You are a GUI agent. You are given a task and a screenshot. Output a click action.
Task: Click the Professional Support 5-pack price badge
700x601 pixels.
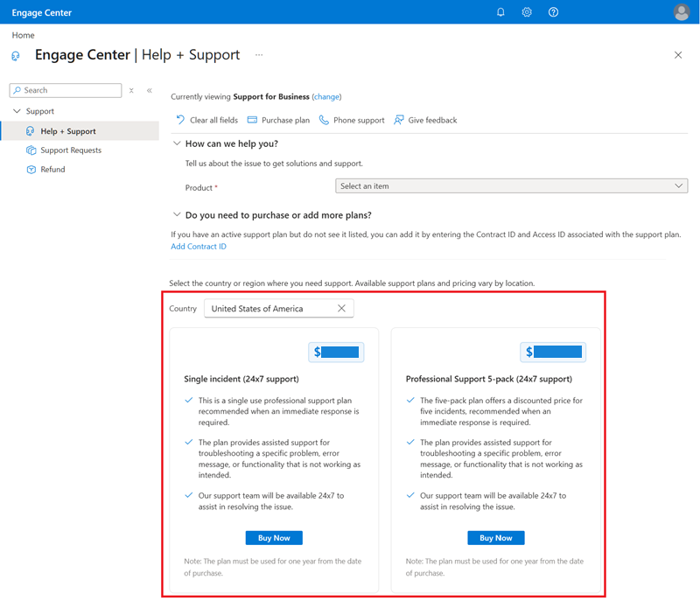point(553,352)
